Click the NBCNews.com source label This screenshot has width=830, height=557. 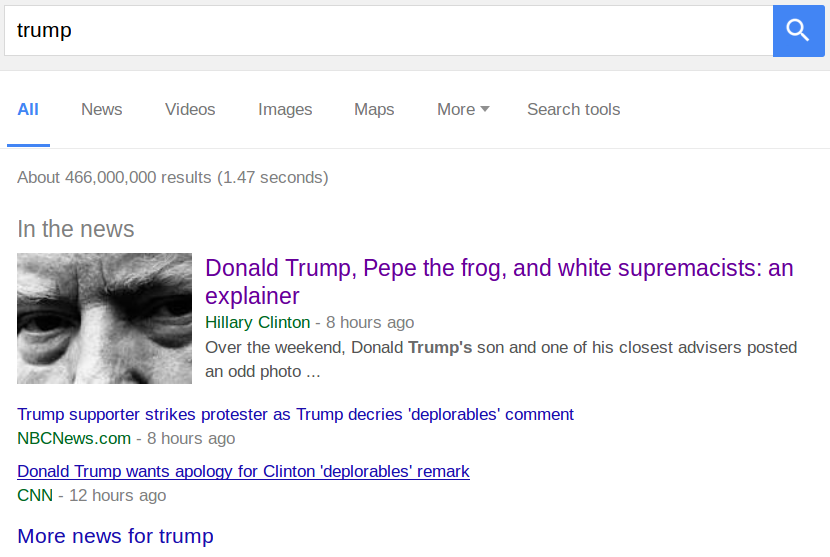pos(74,438)
